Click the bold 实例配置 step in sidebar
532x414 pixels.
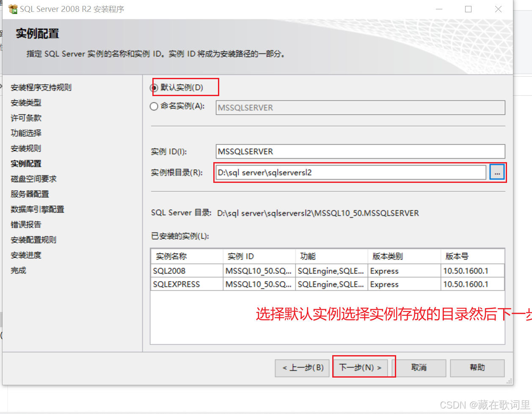click(x=26, y=164)
